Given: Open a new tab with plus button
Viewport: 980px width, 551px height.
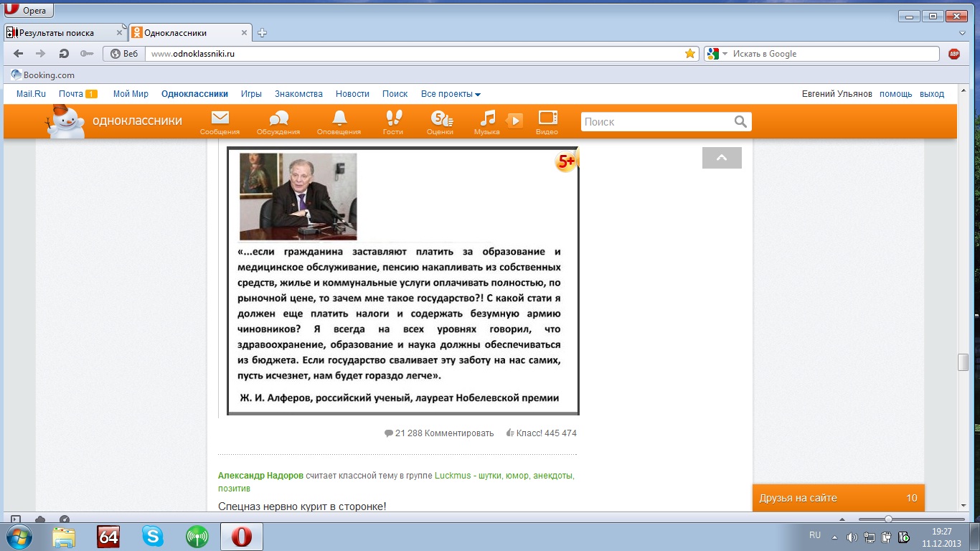Looking at the screenshot, I should 263,33.
